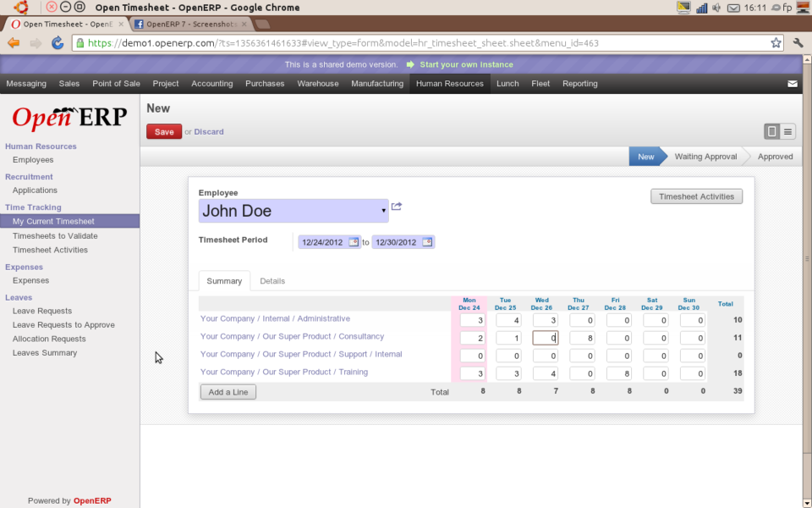Click Administrative hours field for Mon Dec 24
The height and width of the screenshot is (508, 812).
[x=472, y=320]
